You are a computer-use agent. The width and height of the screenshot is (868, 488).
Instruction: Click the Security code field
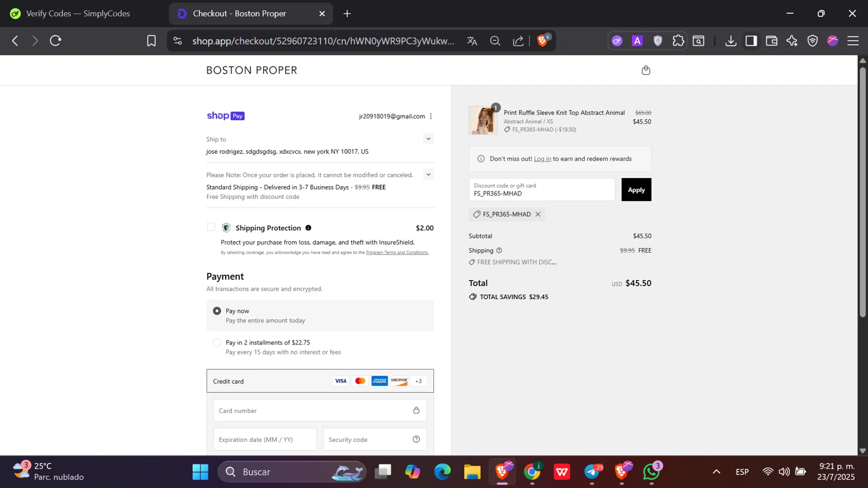[375, 439]
